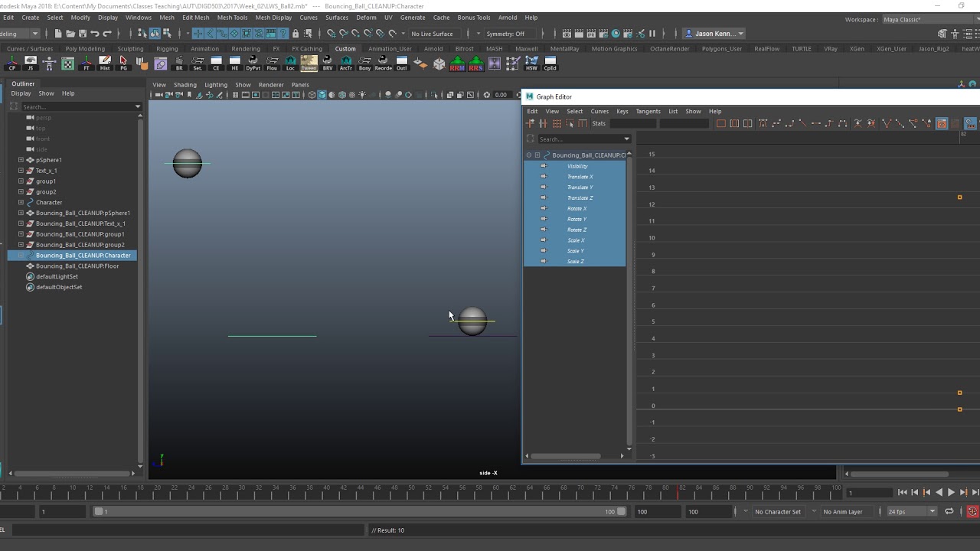980x551 pixels.
Task: Click the ArcTr shelf icon
Action: tap(346, 64)
